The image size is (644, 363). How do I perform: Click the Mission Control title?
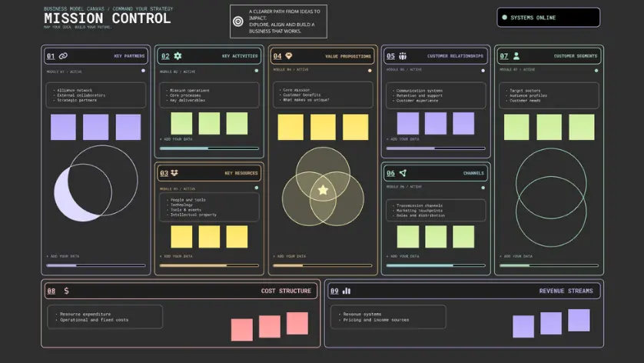(x=107, y=18)
